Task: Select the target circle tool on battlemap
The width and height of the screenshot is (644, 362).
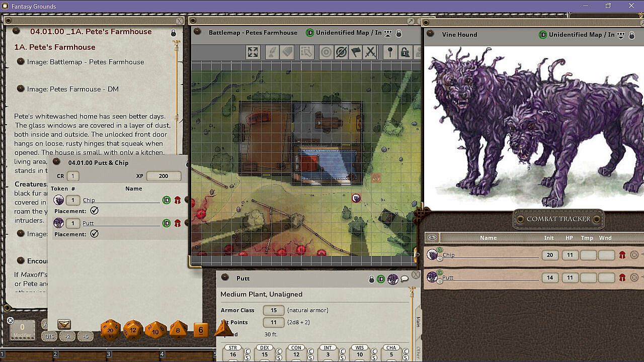Action: tap(326, 52)
